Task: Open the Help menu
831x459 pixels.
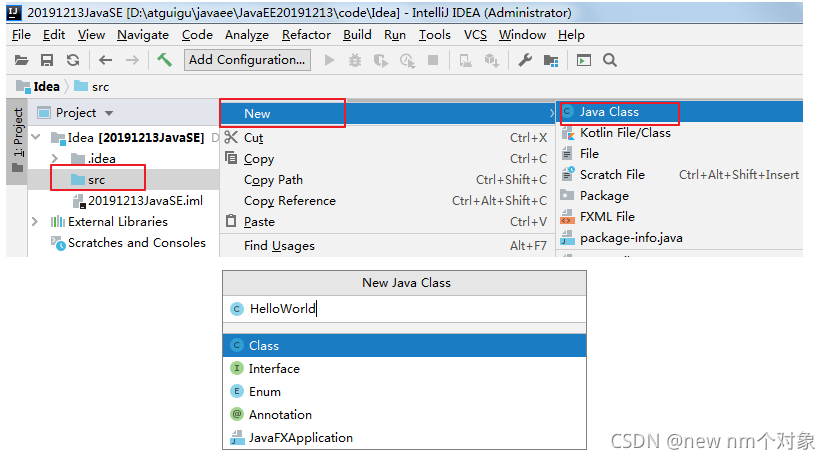Action: (571, 35)
